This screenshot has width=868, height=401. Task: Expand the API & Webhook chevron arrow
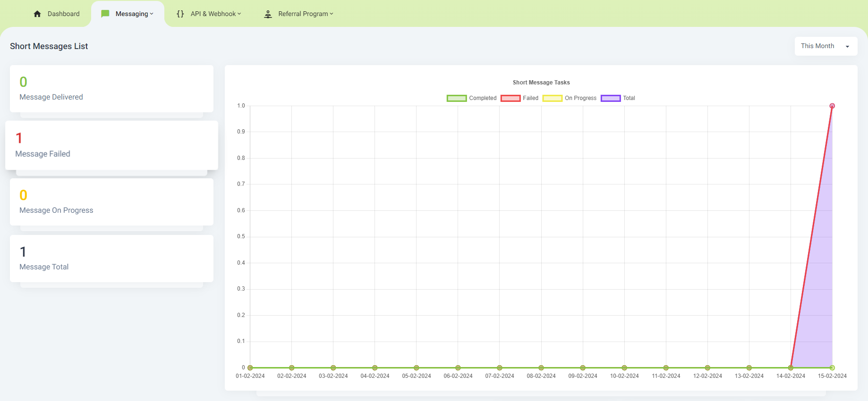239,14
